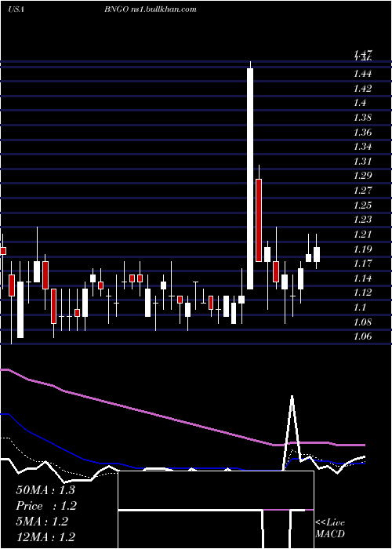
Task: Click the 5MA : 1.2 legend entry
Action: click(x=42, y=522)
